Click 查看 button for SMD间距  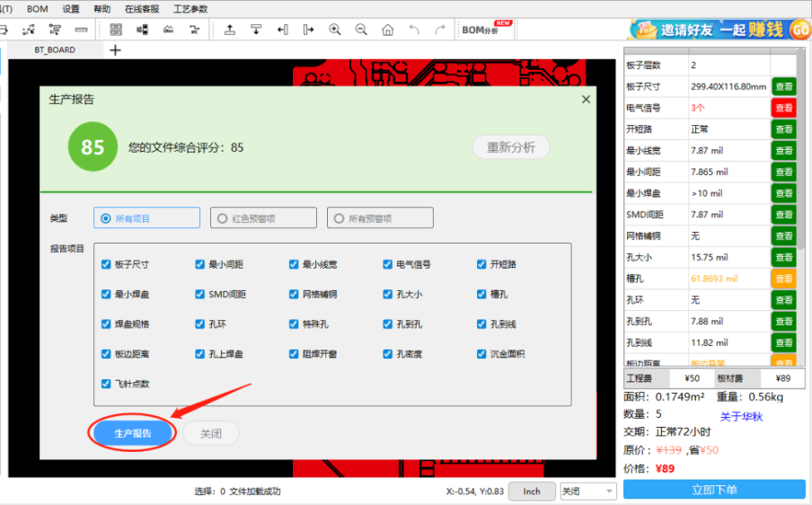click(x=783, y=215)
